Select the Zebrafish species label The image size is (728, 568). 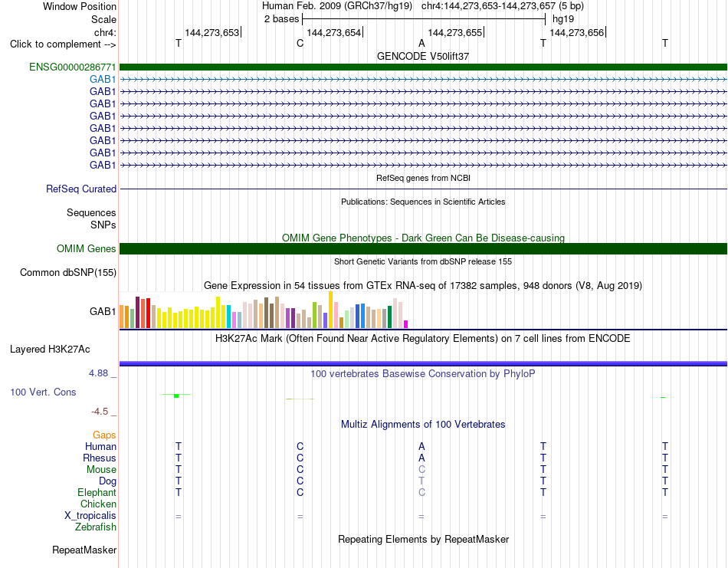point(96,527)
